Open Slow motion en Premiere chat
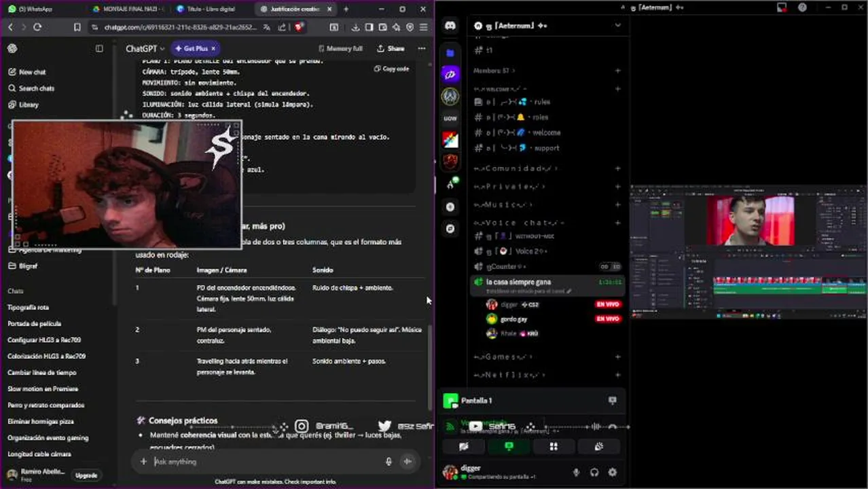Screen dimensions: 868x489 [43, 389]
